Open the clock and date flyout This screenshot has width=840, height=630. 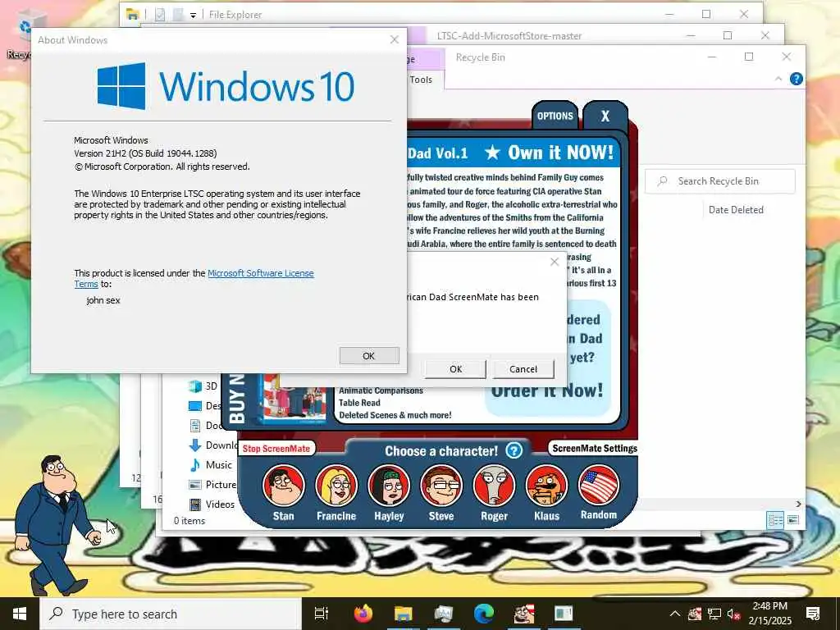(769, 614)
